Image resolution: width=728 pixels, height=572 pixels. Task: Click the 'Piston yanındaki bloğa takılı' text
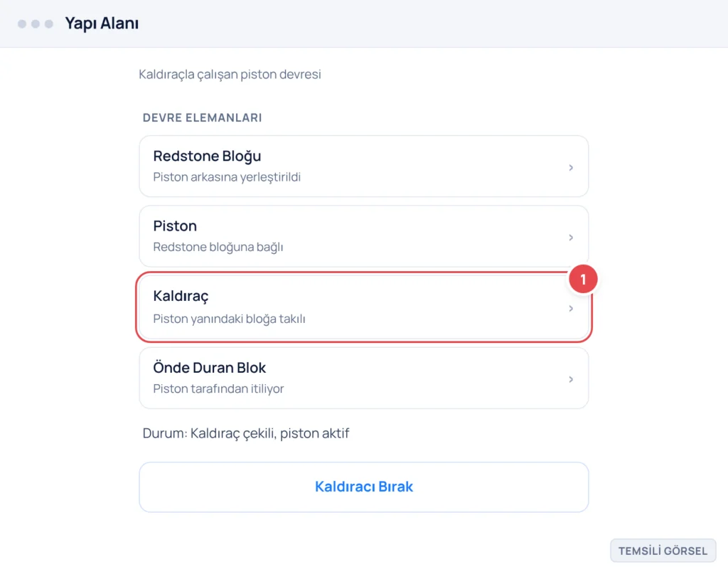[x=230, y=319]
